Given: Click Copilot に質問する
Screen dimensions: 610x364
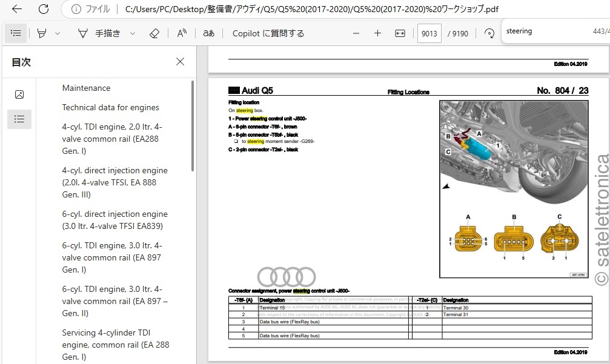Looking at the screenshot, I should [x=268, y=33].
